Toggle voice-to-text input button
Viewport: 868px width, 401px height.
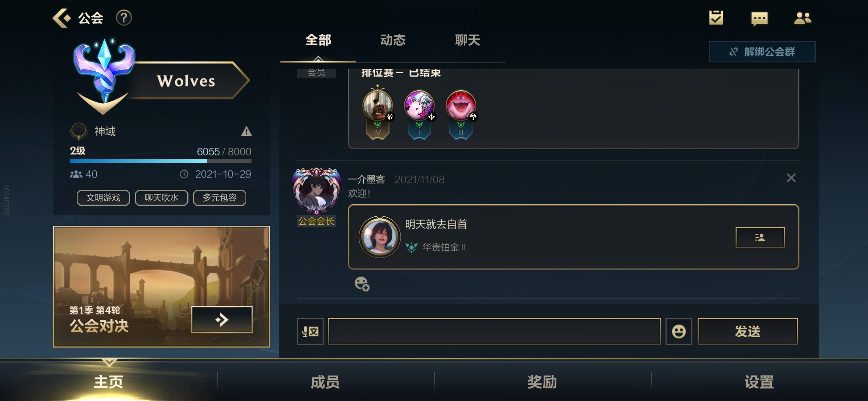coord(310,331)
